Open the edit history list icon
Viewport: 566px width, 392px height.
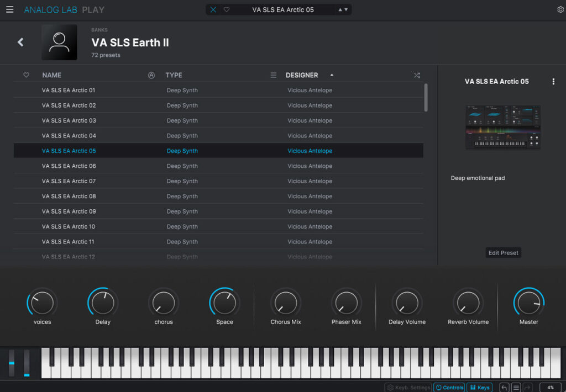[x=516, y=388]
